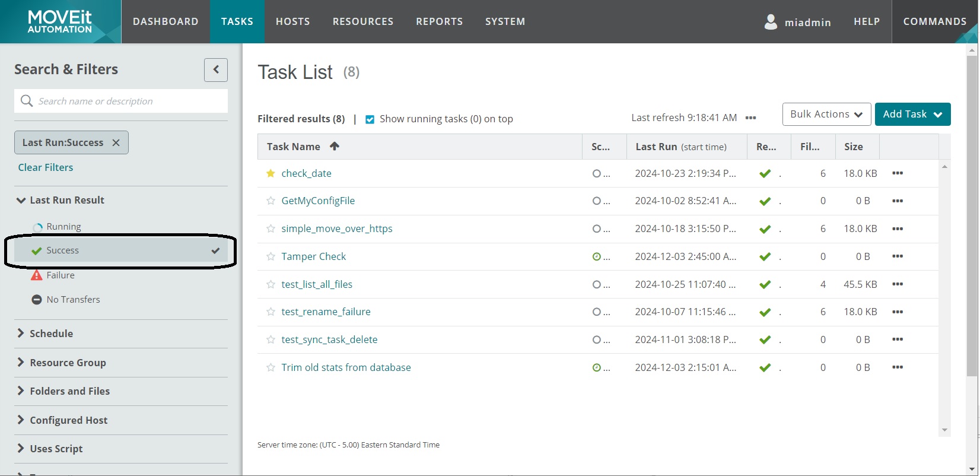Click the search magnifier icon
The height and width of the screenshot is (476, 980).
(x=27, y=101)
